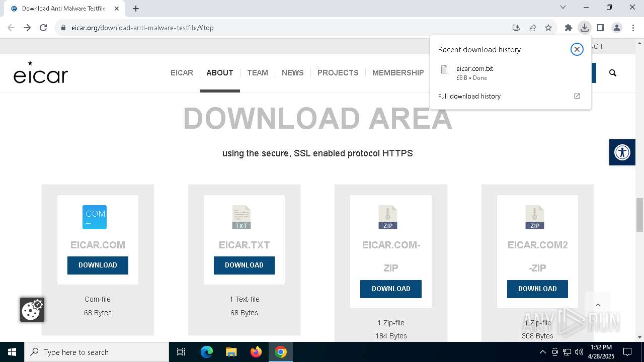
Task: Open the EICAR menu item
Action: [182, 73]
